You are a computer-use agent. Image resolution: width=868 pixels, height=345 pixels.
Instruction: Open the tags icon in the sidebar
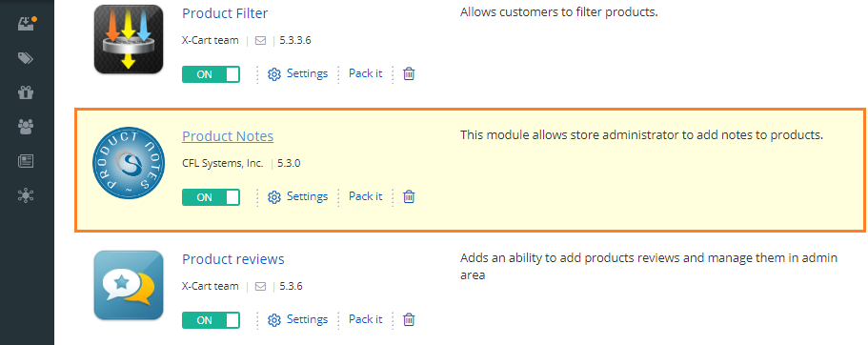[26, 58]
